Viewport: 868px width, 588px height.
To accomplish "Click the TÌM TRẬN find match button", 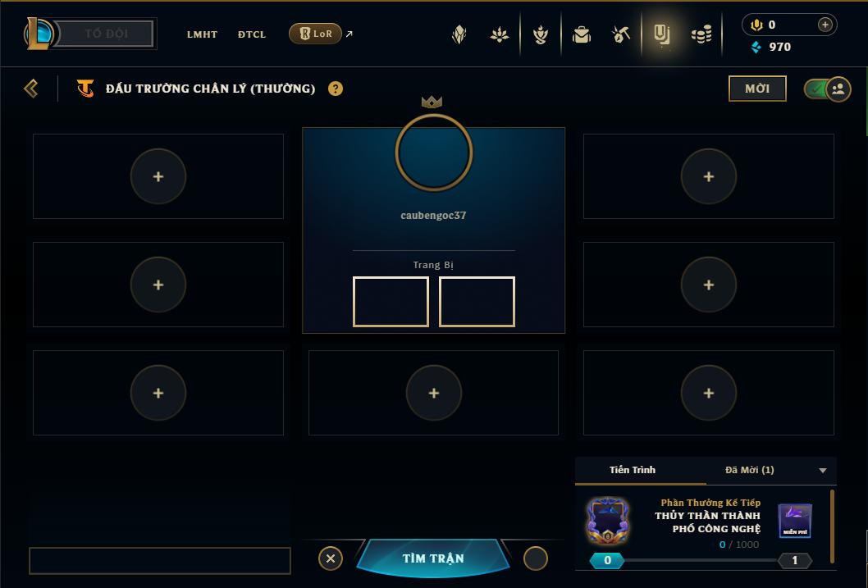I will point(433,558).
